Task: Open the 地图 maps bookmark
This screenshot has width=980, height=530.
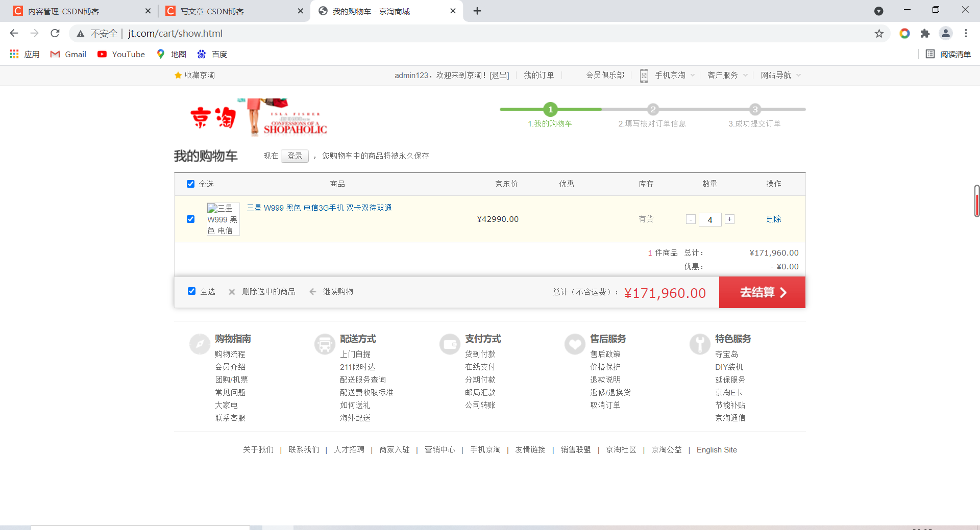Action: tap(171, 54)
